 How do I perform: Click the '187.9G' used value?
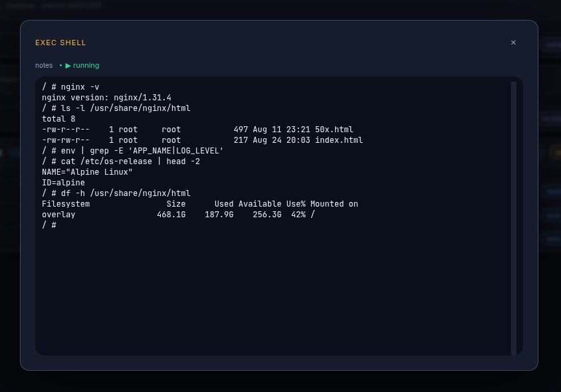pyautogui.click(x=219, y=215)
